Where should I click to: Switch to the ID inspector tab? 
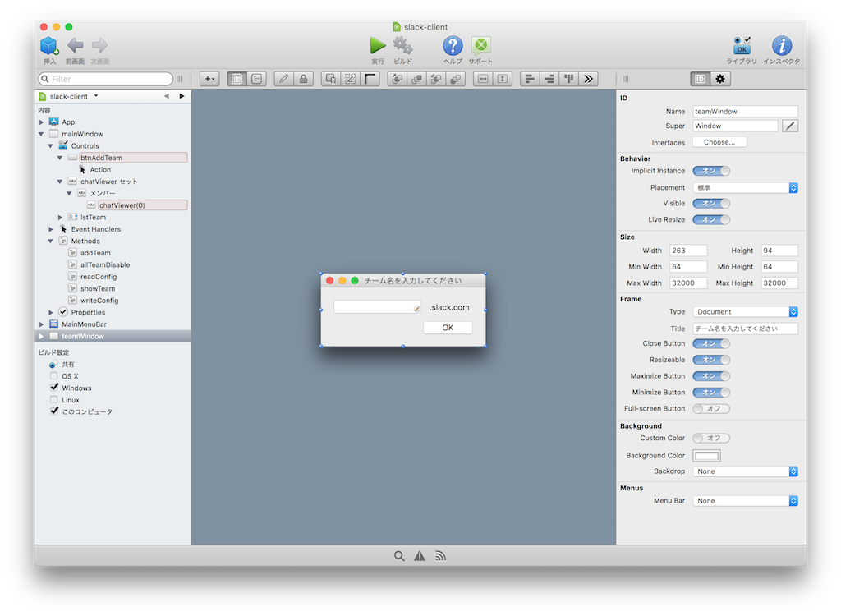[x=700, y=79]
